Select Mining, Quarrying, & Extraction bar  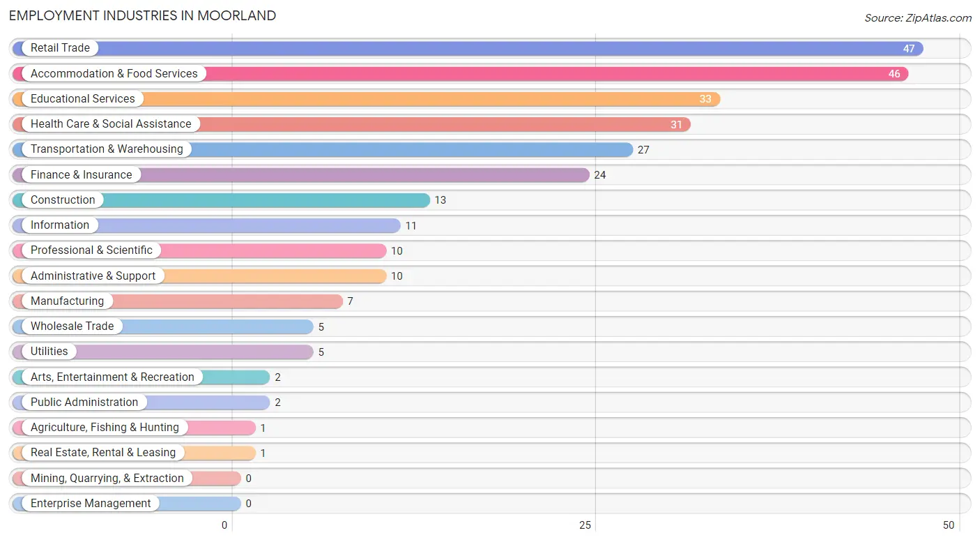[127, 478]
